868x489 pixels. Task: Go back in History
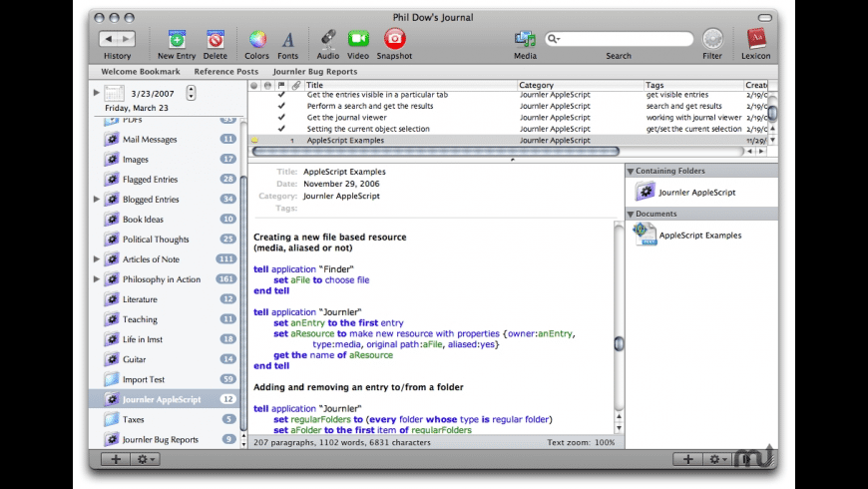tap(109, 39)
